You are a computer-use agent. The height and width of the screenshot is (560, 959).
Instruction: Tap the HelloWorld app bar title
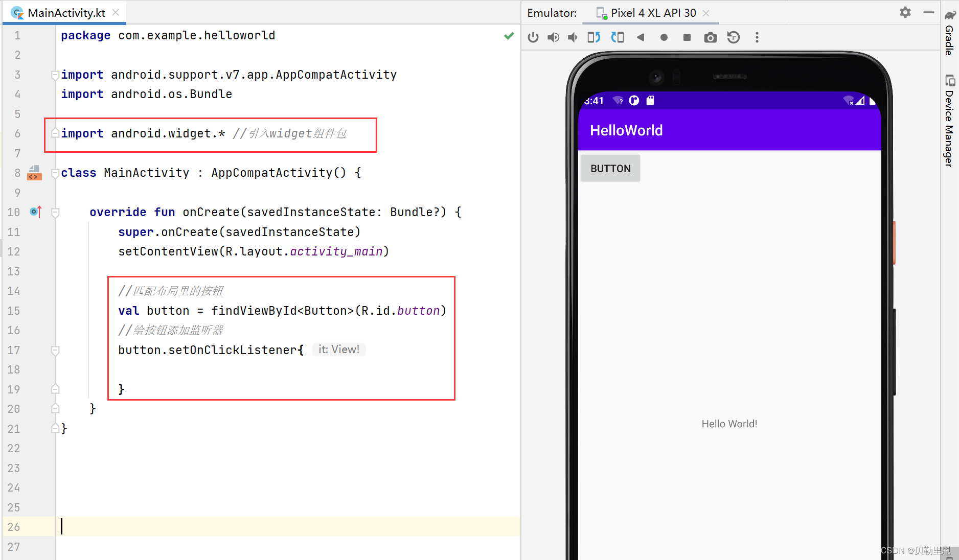[x=626, y=130]
